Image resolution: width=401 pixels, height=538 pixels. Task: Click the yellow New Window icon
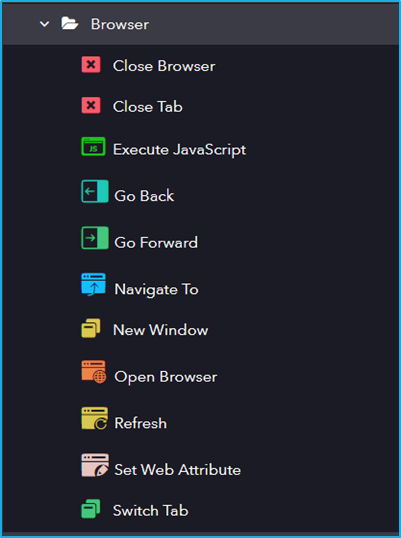click(91, 328)
